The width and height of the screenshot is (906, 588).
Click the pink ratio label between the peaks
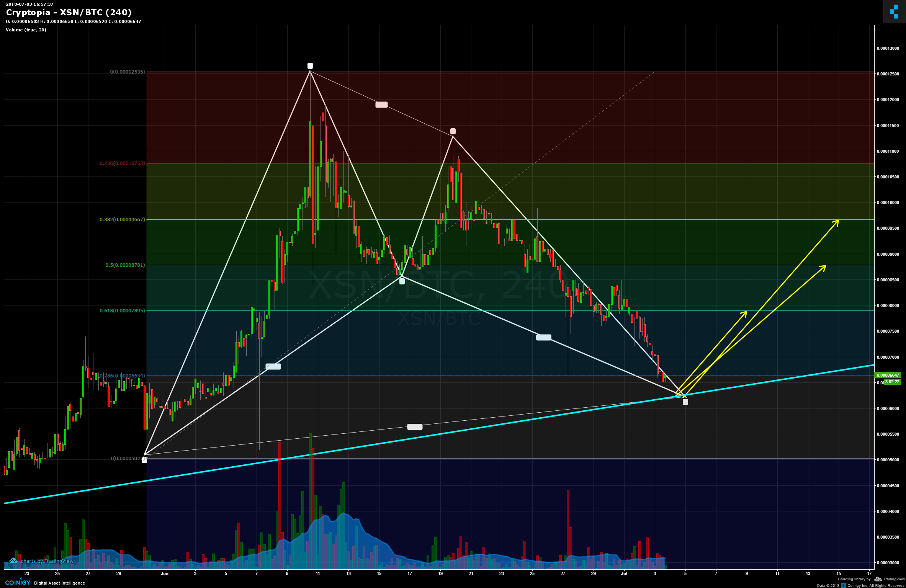click(x=381, y=105)
